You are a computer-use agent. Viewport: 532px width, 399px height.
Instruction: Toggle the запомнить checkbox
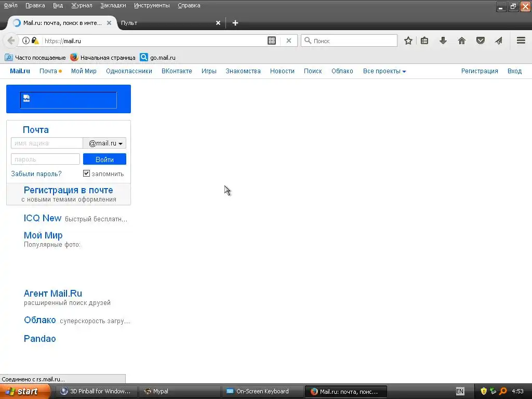87,174
